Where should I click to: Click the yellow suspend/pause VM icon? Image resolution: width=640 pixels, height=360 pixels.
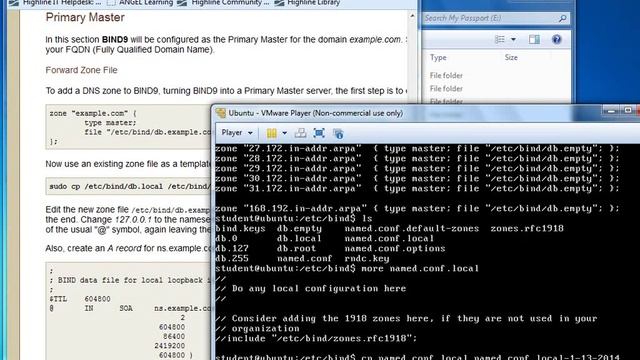[x=271, y=133]
